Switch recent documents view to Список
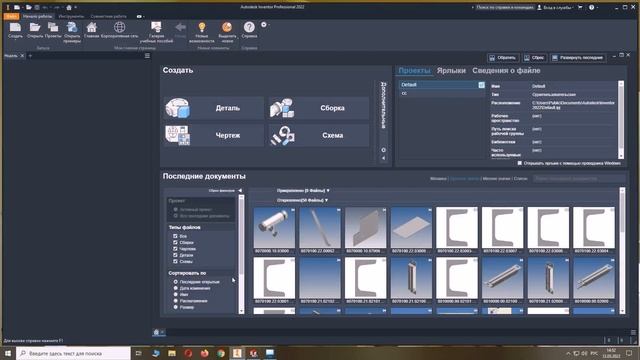This screenshot has height=360, width=640. tap(520, 179)
